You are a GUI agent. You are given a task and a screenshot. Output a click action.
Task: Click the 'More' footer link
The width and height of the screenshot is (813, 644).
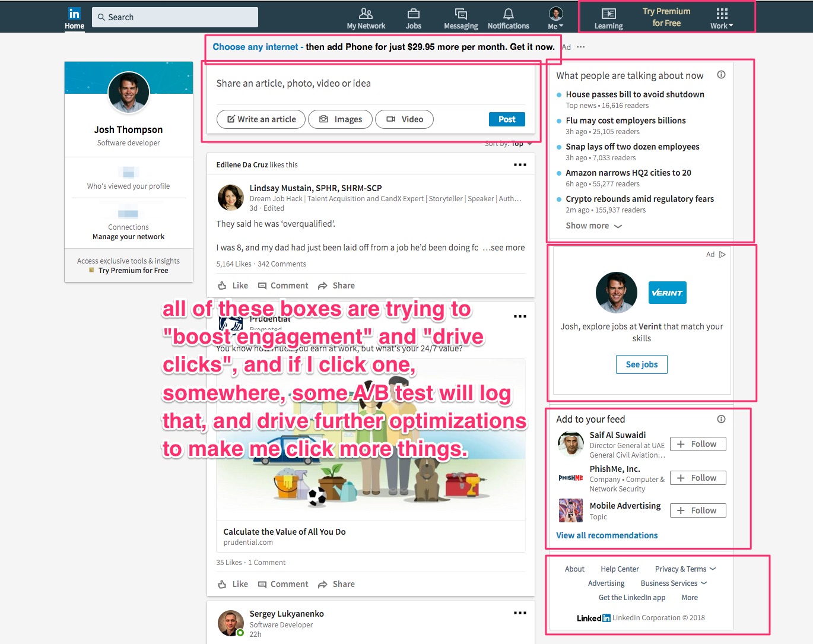coord(690,598)
